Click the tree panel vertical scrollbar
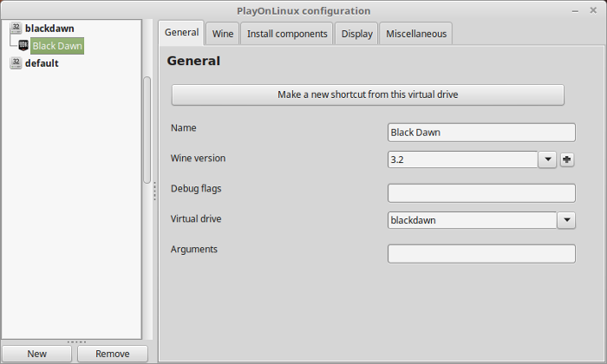Image resolution: width=607 pixels, height=364 pixels. pos(147,130)
